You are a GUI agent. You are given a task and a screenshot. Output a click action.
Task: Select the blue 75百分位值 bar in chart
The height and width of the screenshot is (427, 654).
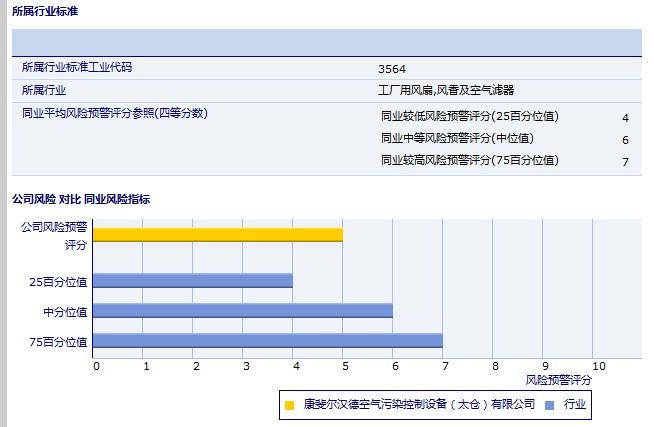pyautogui.click(x=268, y=341)
